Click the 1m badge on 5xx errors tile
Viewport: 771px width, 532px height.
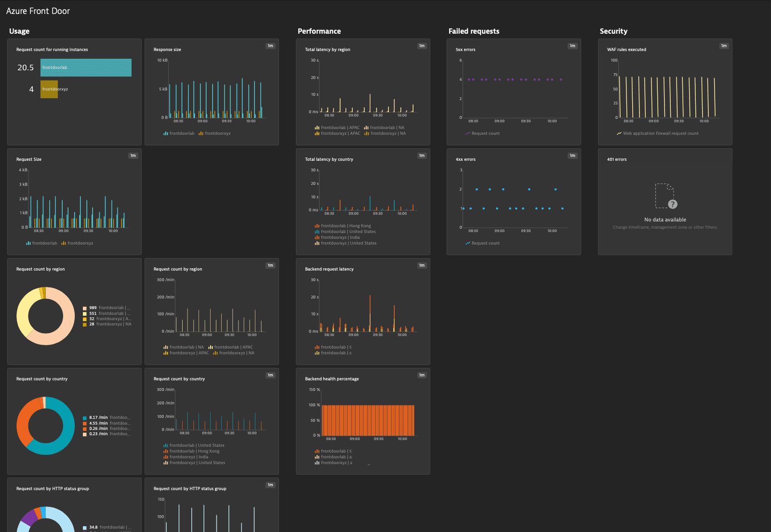(x=572, y=46)
